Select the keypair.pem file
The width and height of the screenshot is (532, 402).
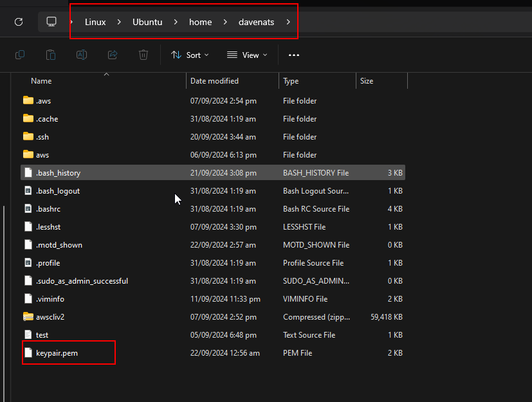click(x=57, y=353)
